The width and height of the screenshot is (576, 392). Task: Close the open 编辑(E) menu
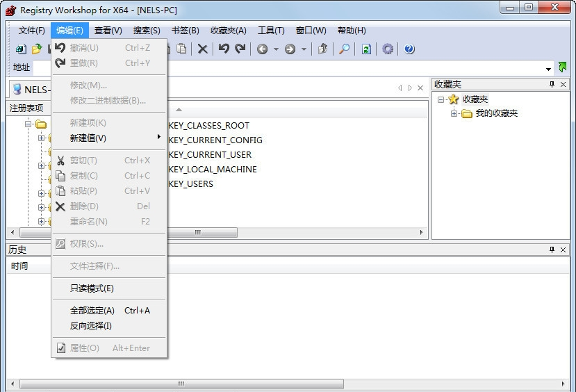click(x=69, y=31)
